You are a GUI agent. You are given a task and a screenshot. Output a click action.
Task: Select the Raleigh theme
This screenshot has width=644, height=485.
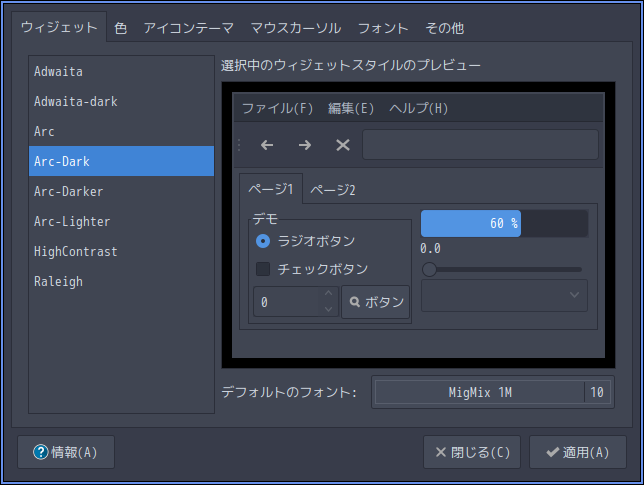click(122, 281)
